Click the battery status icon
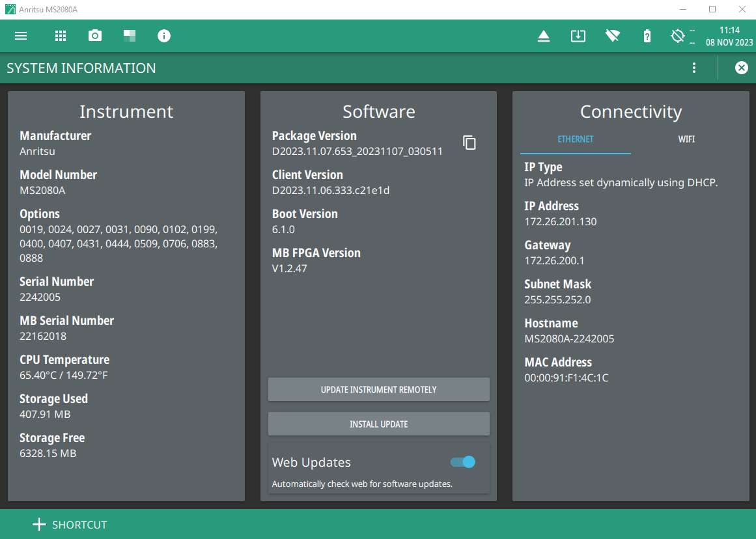Viewport: 756px width, 539px height. pyautogui.click(x=647, y=36)
